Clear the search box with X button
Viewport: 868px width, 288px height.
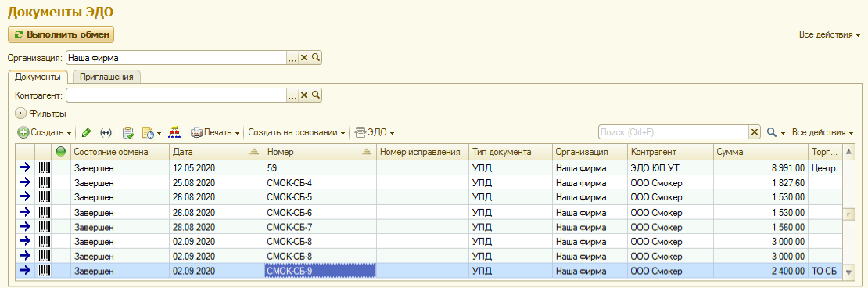(x=754, y=132)
